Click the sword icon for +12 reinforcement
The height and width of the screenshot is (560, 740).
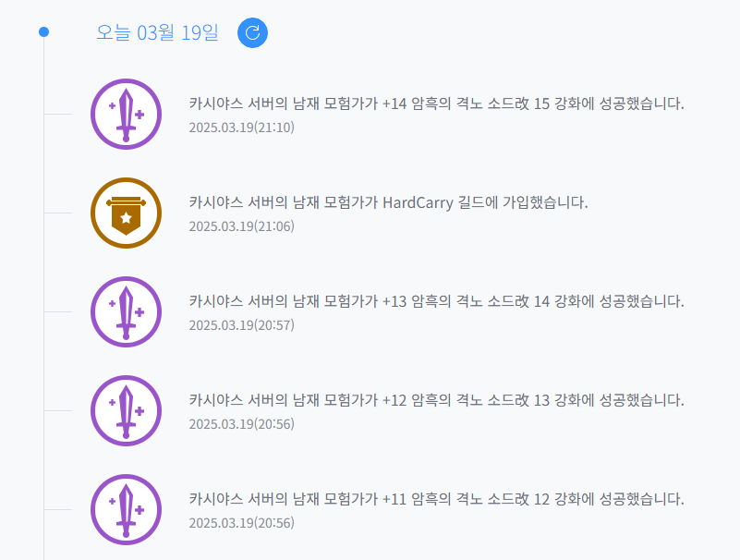click(126, 509)
